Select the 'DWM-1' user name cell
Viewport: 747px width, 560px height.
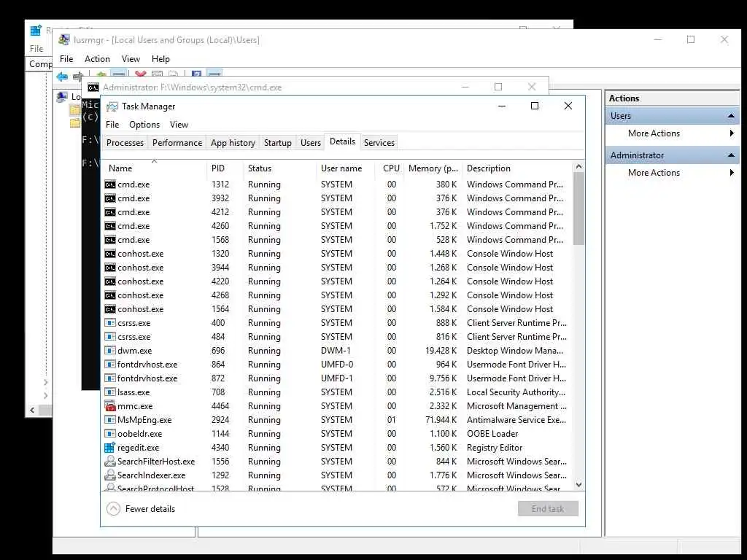pos(336,351)
